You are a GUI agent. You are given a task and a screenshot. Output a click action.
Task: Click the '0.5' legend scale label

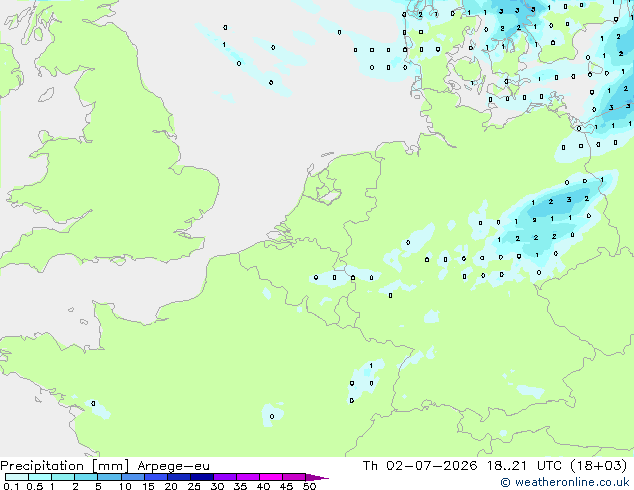[x=35, y=486]
